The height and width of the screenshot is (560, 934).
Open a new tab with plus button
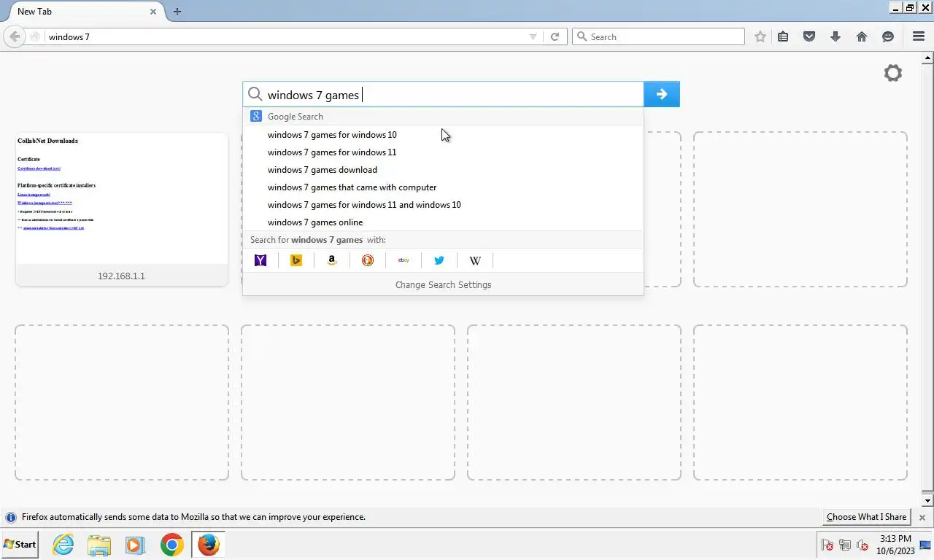click(177, 11)
